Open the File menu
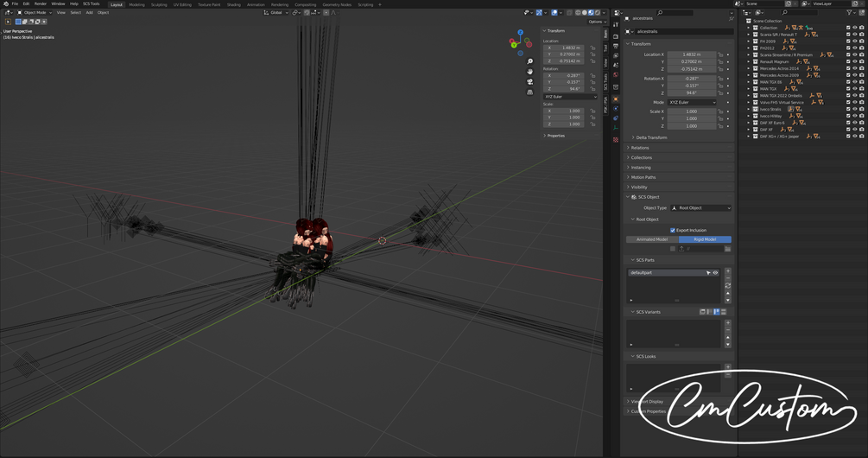Screen dimensions: 868x458 click(x=15, y=3)
